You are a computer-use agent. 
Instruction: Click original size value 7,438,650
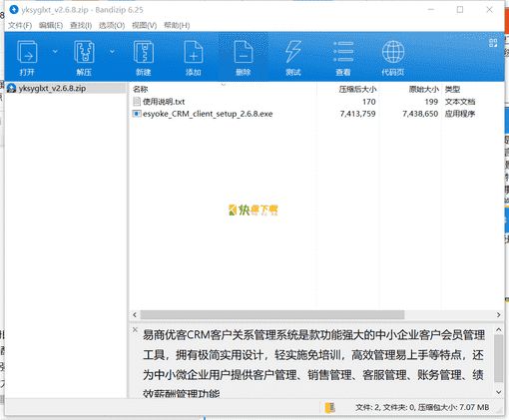click(x=420, y=114)
